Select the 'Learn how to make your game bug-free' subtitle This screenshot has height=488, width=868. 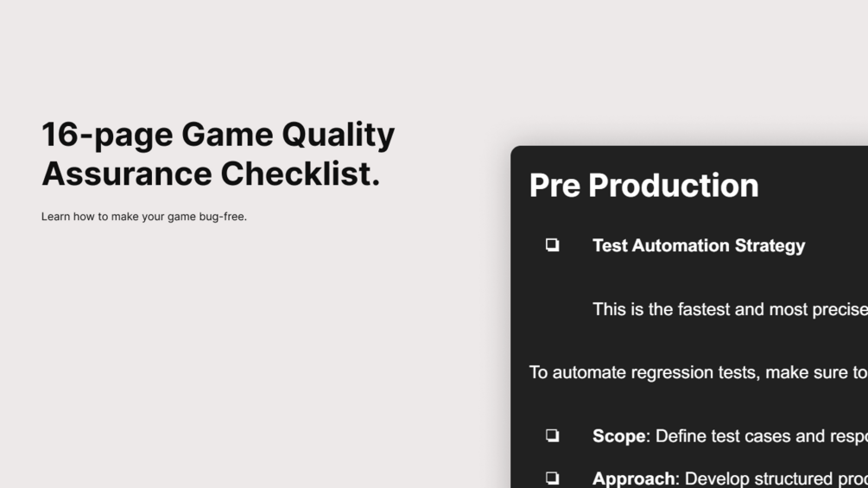[144, 217]
